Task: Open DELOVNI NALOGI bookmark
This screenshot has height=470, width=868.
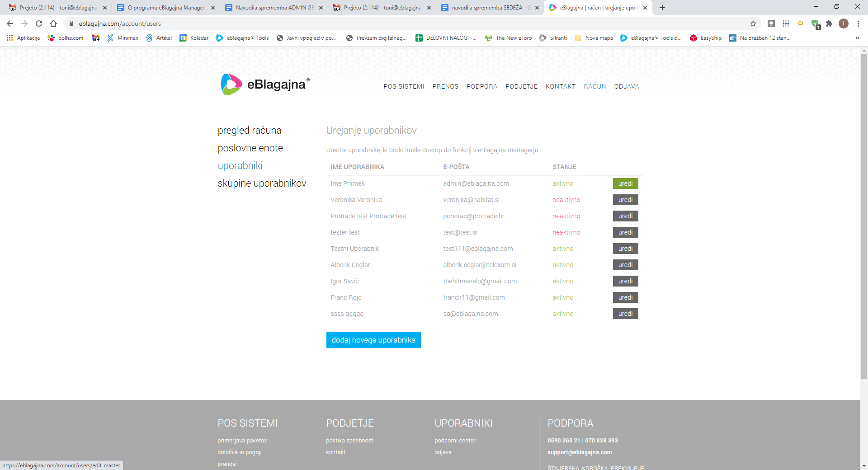Action: pyautogui.click(x=446, y=38)
